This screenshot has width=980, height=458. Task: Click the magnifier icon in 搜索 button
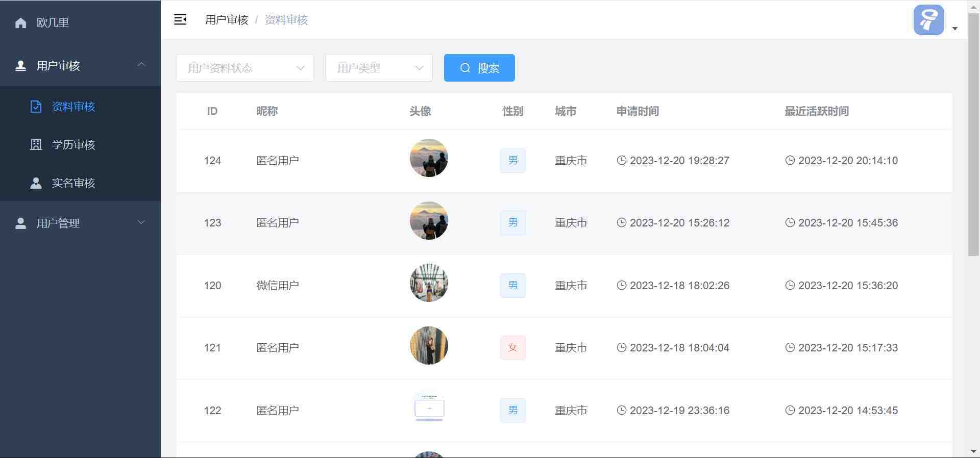click(465, 68)
